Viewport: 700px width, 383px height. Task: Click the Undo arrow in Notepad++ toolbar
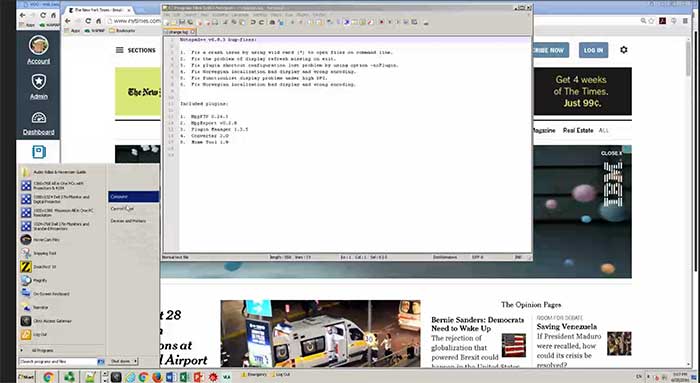(x=253, y=22)
